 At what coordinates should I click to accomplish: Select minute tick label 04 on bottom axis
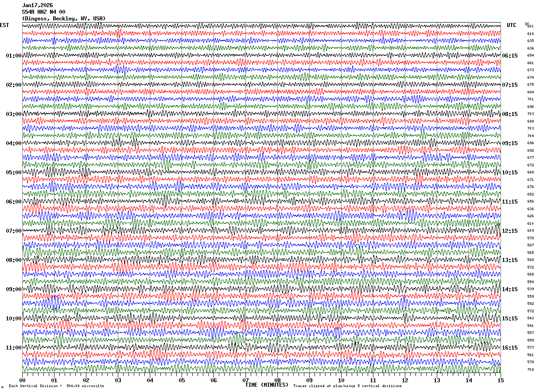[x=150, y=380]
